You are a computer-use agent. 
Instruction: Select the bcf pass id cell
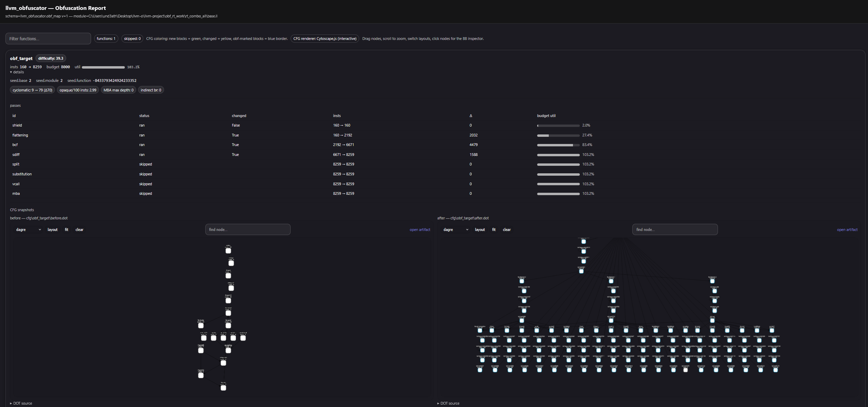15,145
